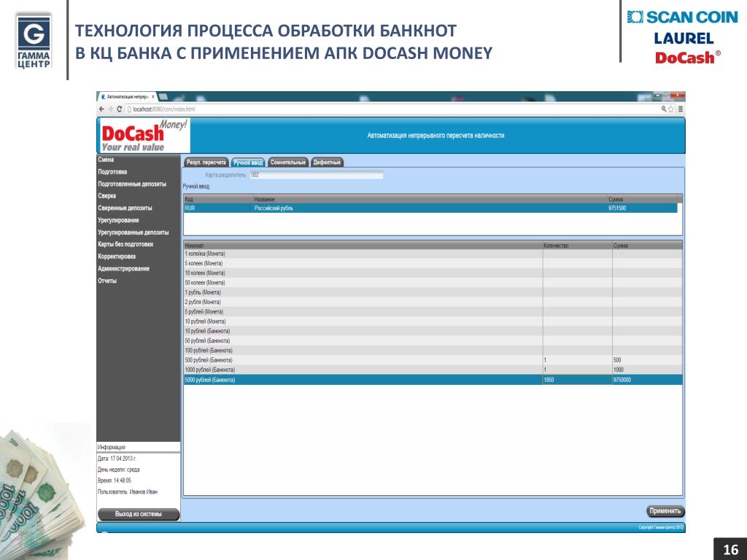Select the "100 рублей (Банкнота)" row
Viewport: 747px width, 560px height.
pos(433,351)
